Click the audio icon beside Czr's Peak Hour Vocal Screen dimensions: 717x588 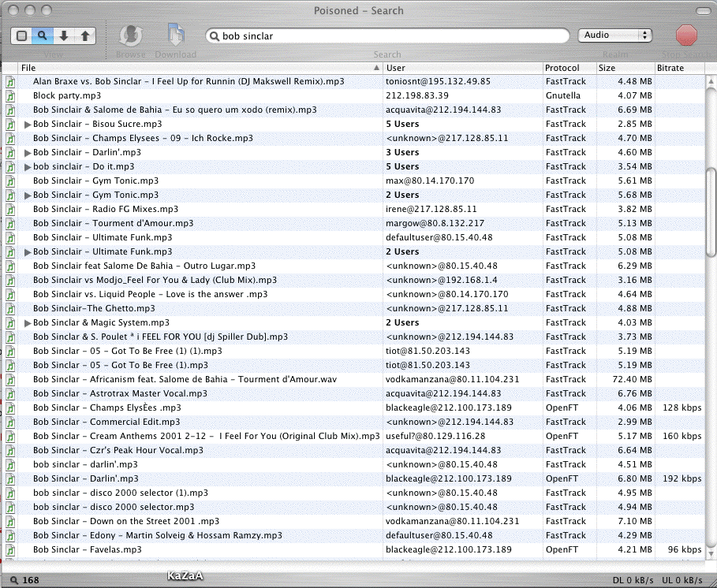click(10, 450)
